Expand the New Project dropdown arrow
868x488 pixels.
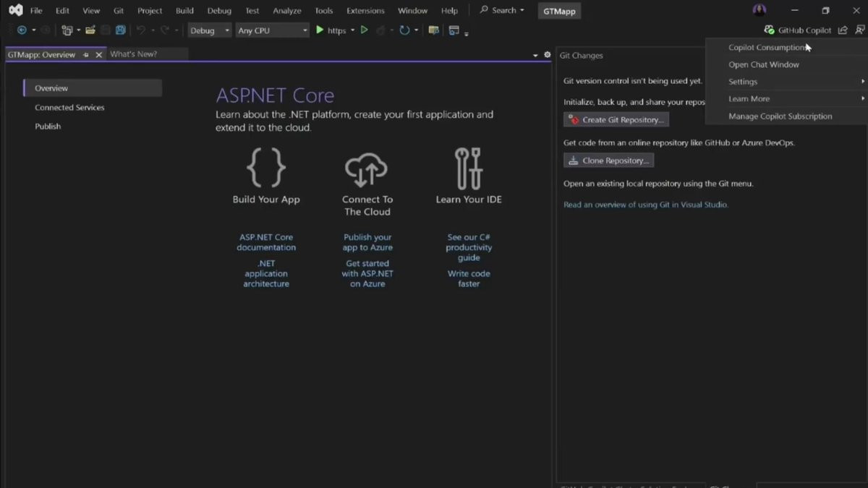pyautogui.click(x=78, y=30)
